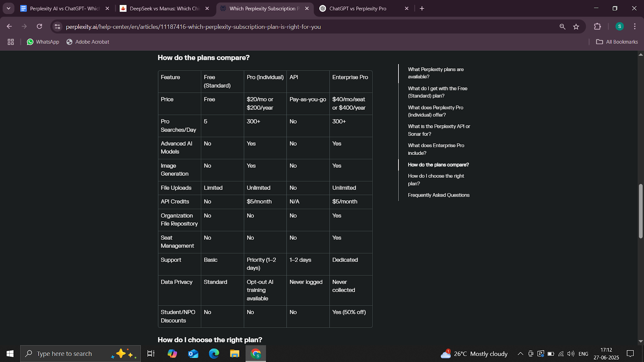644x362 pixels.
Task: Click the Opt-out AI training available cell
Action: (265, 290)
